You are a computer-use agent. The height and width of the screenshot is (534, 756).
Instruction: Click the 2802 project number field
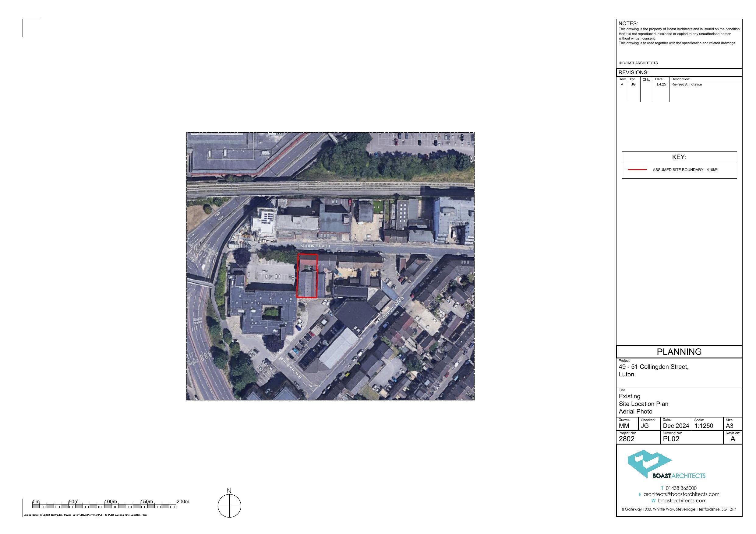[626, 438]
